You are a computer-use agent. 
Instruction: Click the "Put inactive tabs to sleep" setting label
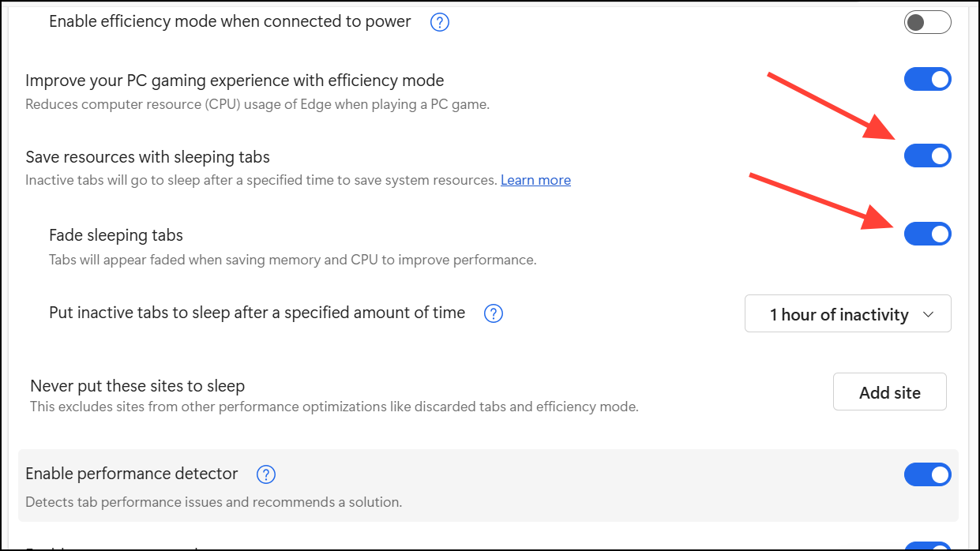point(257,313)
